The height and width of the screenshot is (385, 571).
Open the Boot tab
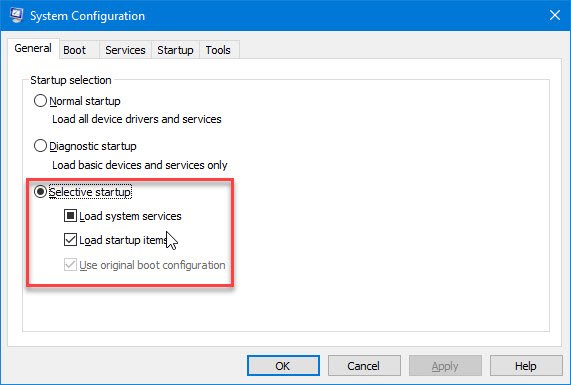coord(75,50)
